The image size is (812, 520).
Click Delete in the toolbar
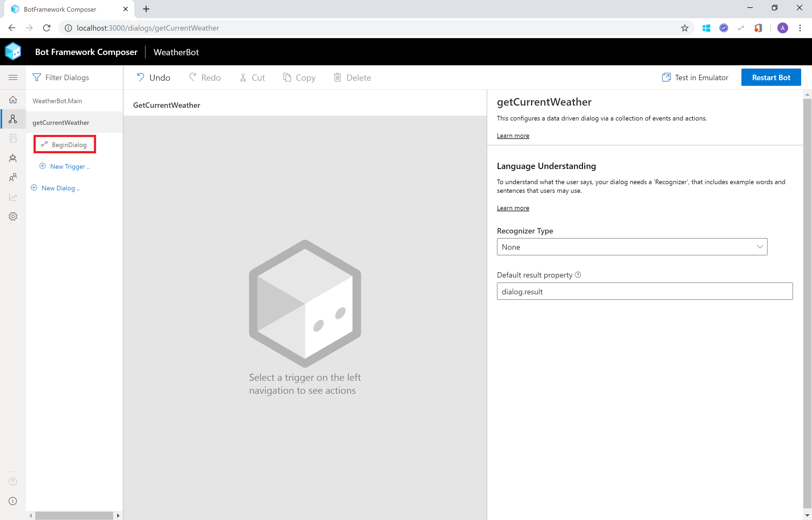pyautogui.click(x=352, y=78)
